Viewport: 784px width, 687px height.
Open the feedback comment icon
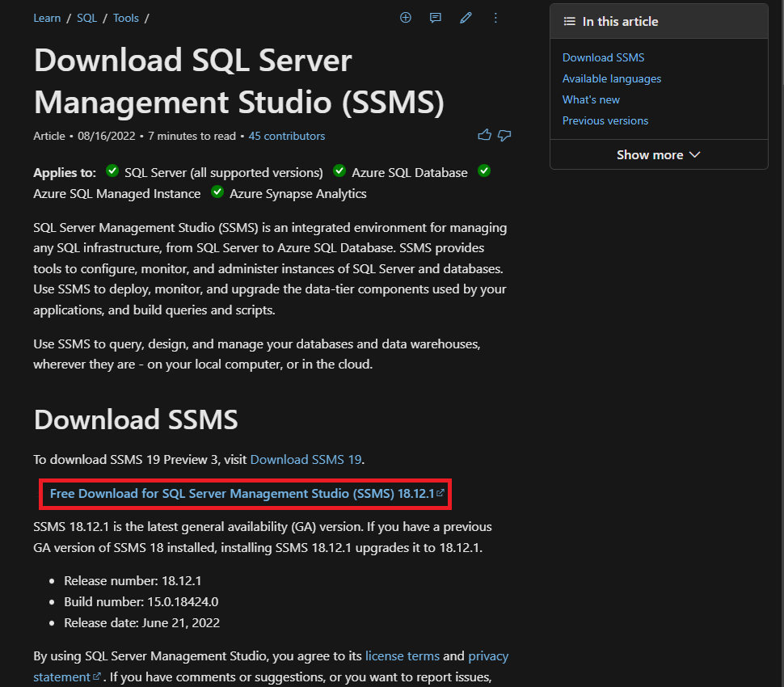pyautogui.click(x=436, y=18)
